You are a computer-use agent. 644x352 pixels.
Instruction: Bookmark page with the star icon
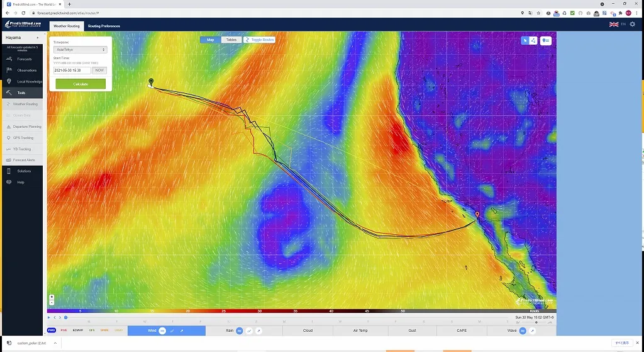tap(538, 13)
